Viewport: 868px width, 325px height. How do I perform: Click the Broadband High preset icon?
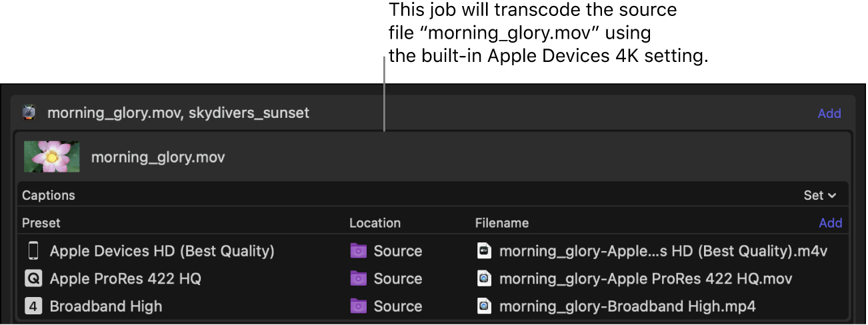coord(33,306)
